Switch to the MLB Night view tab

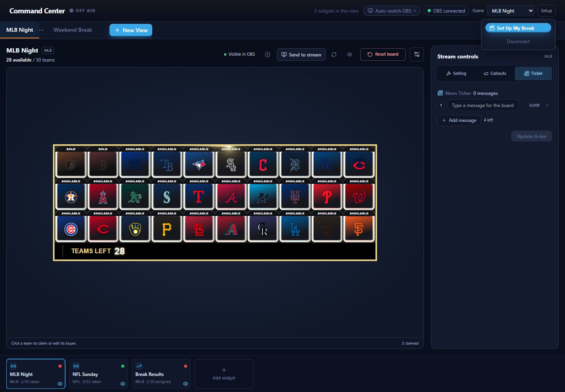click(x=20, y=30)
